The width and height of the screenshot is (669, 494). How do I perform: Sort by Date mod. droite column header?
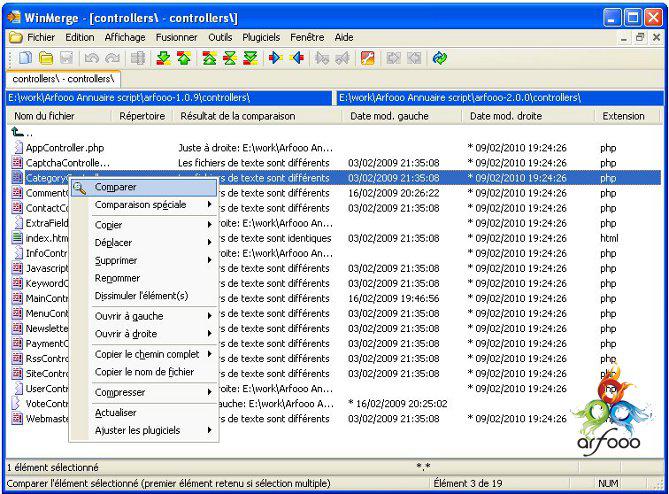pyautogui.click(x=528, y=116)
